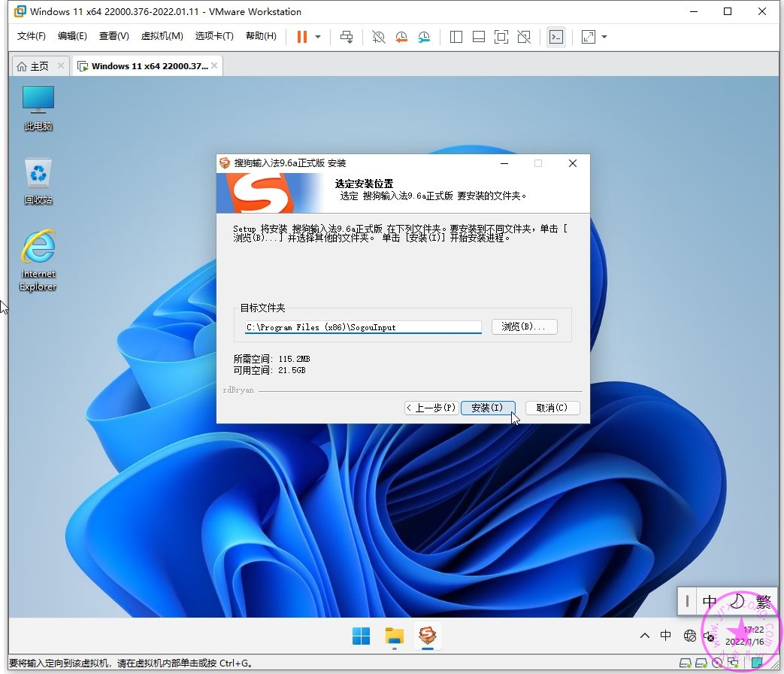
Task: Toggle 中 mode on the IME floating bar
Action: (x=710, y=601)
